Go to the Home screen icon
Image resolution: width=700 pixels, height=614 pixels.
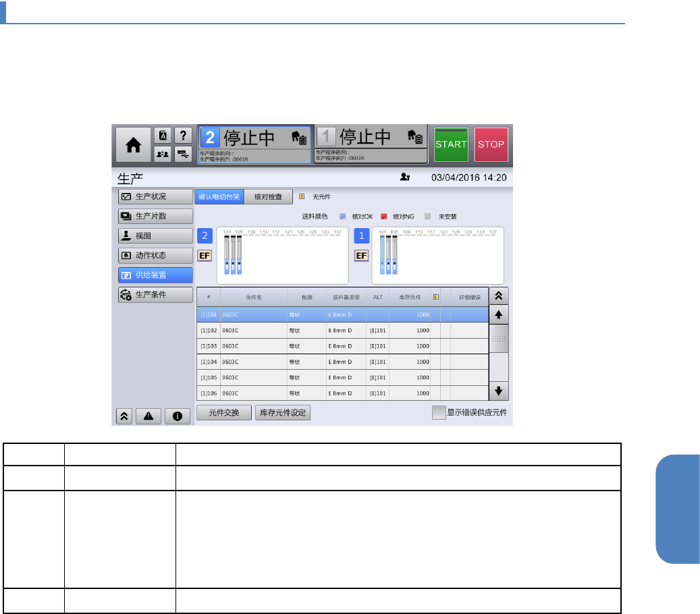tap(133, 144)
